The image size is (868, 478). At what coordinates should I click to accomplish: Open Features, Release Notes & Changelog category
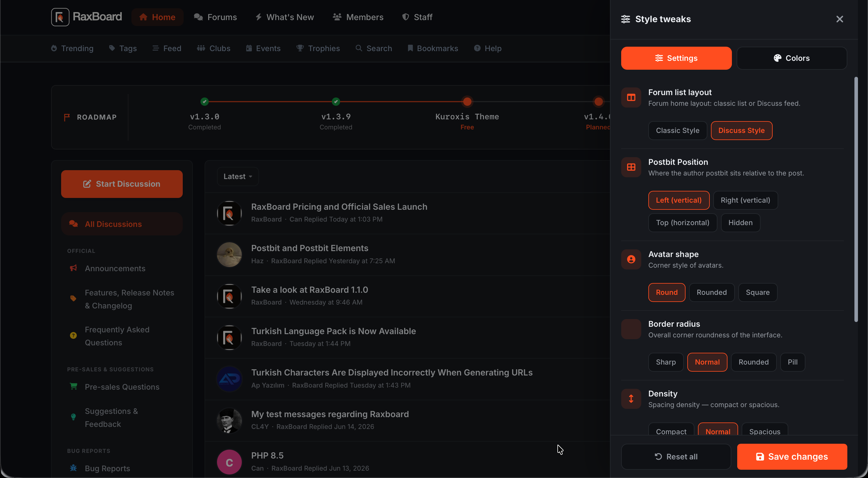129,299
